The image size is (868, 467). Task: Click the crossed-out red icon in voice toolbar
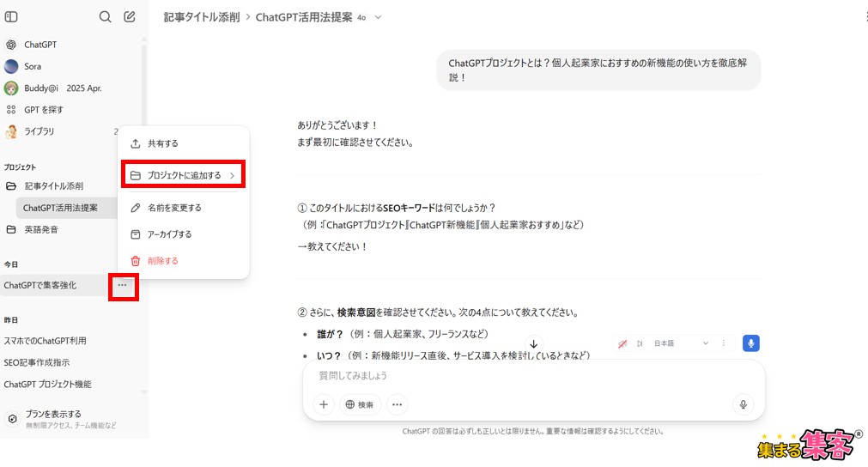click(622, 343)
